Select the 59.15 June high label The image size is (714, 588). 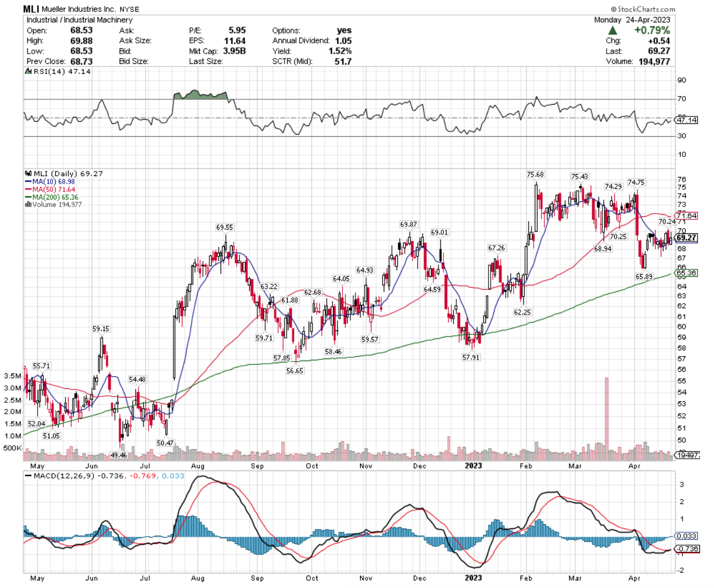pos(101,329)
